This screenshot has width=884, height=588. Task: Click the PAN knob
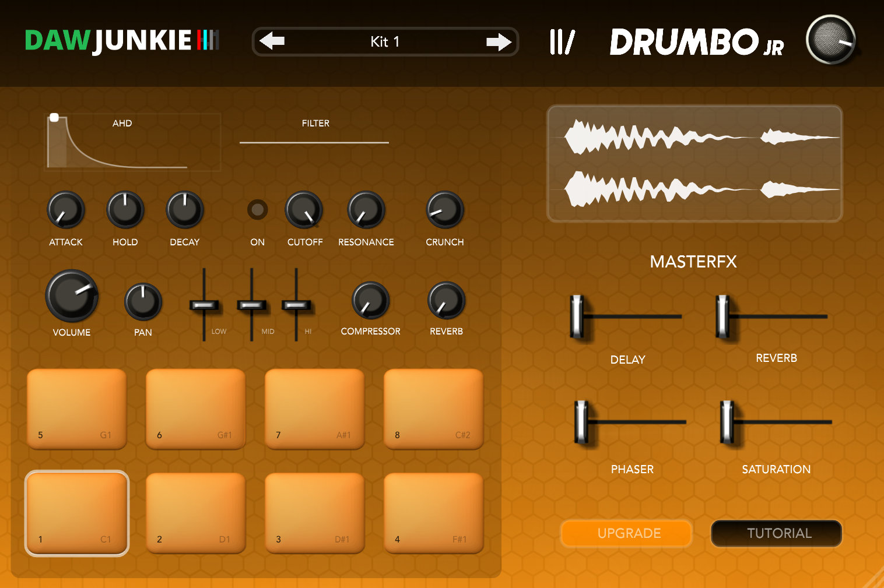pyautogui.click(x=143, y=302)
